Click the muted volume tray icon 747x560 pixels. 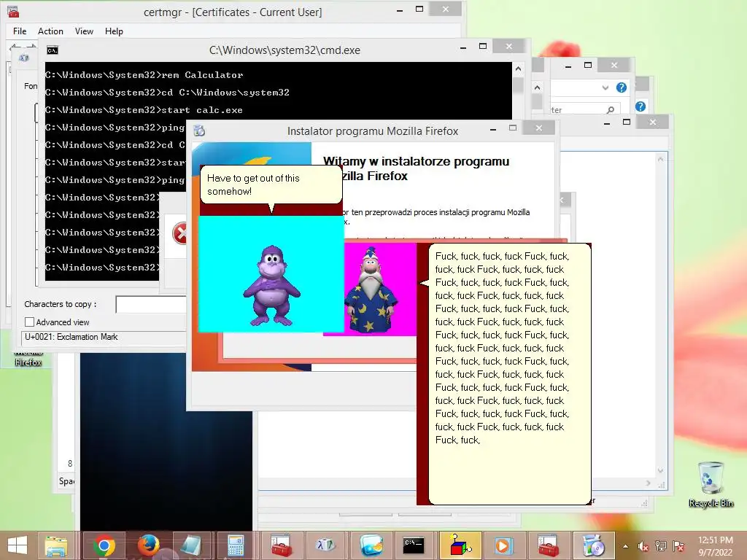click(x=643, y=546)
